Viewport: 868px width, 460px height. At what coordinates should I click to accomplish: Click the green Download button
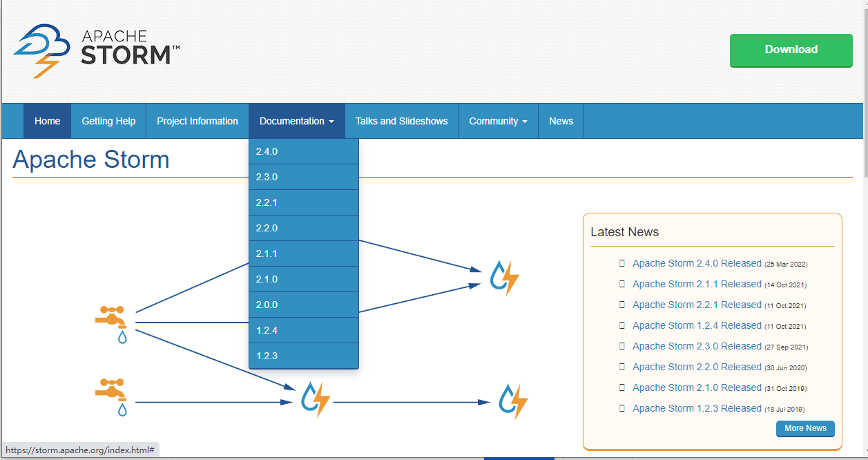click(791, 50)
